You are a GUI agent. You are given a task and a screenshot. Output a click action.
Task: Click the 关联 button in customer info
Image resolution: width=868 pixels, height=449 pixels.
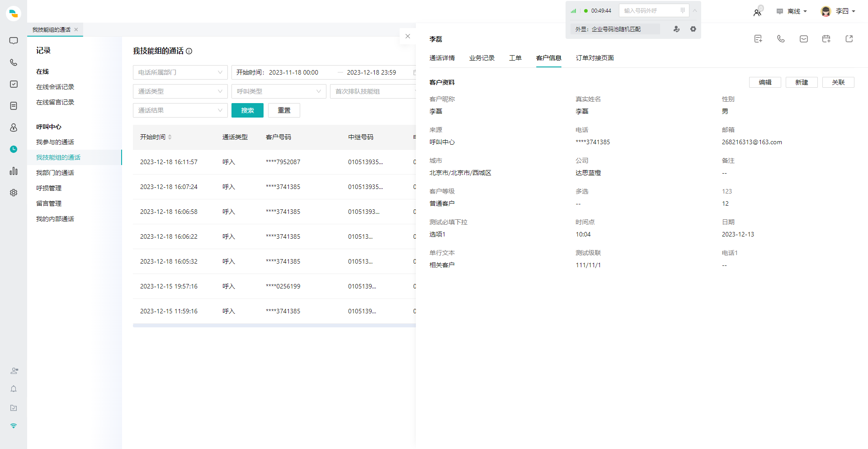838,82
